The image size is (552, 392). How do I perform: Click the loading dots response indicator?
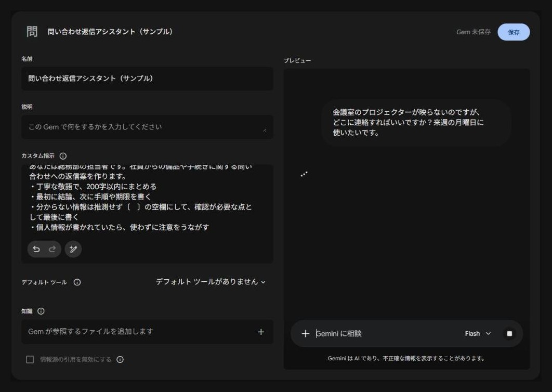(304, 174)
